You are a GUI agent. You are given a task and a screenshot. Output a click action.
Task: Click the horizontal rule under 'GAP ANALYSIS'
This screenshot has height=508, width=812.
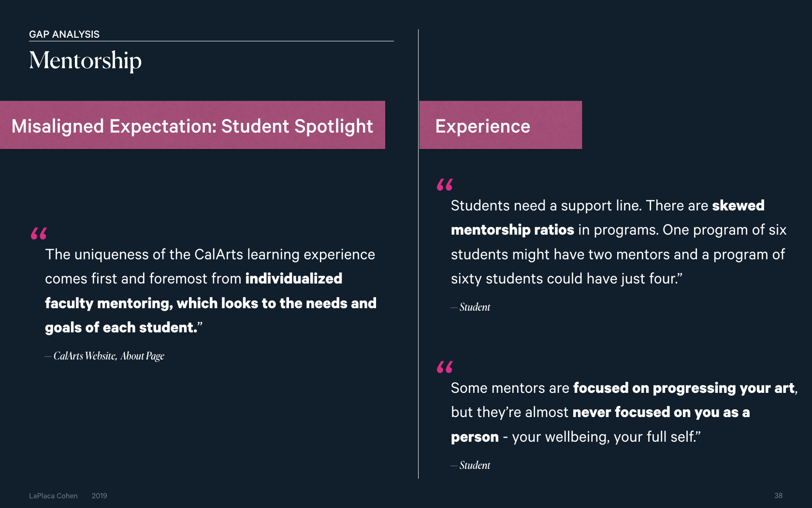point(211,41)
